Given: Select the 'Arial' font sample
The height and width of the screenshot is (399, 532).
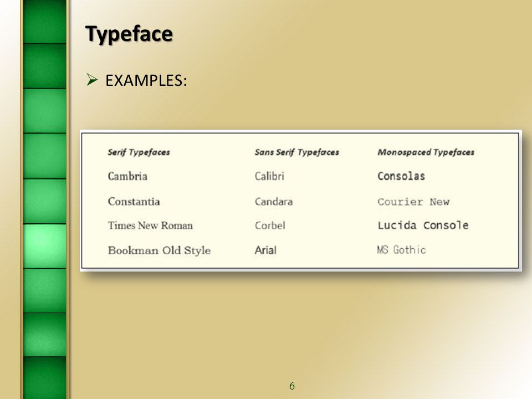Looking at the screenshot, I should click(x=265, y=250).
